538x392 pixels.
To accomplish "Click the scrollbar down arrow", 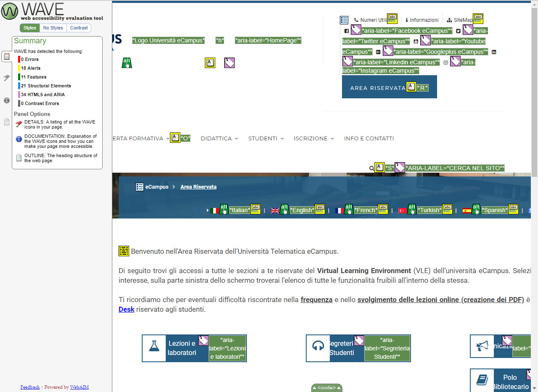I will point(535,388).
